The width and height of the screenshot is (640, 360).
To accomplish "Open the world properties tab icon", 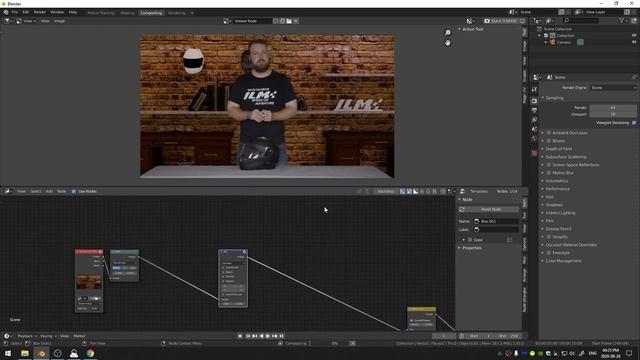I will click(534, 138).
